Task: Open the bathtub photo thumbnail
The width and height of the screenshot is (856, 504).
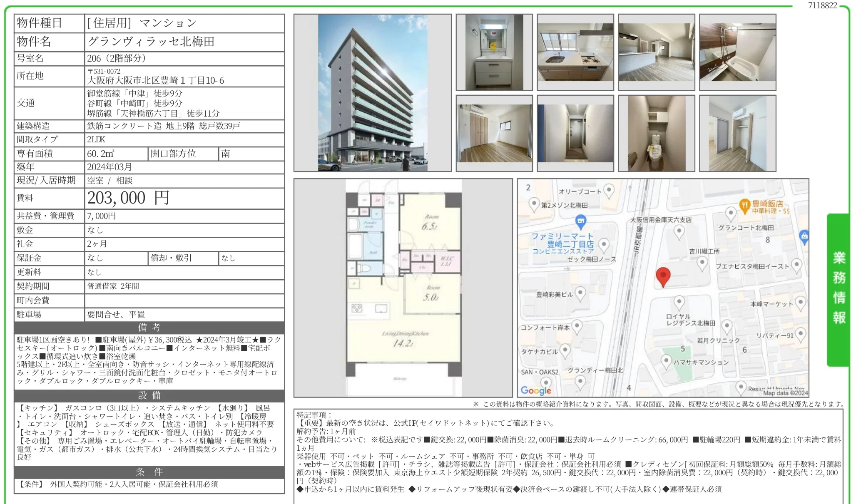Action: pos(737,52)
